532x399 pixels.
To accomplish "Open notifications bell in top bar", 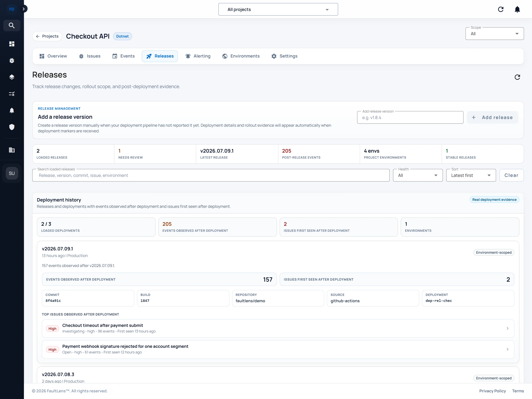I will tap(517, 9).
